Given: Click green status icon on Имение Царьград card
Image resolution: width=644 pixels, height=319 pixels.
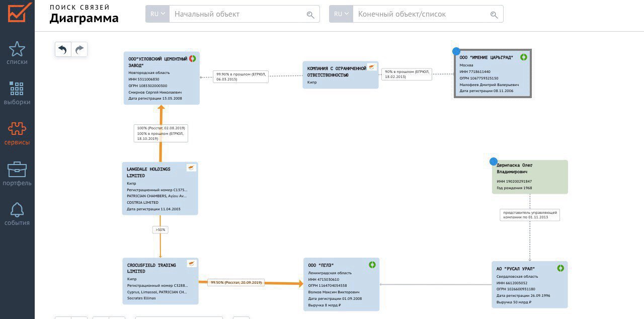Looking at the screenshot, I should [x=523, y=57].
